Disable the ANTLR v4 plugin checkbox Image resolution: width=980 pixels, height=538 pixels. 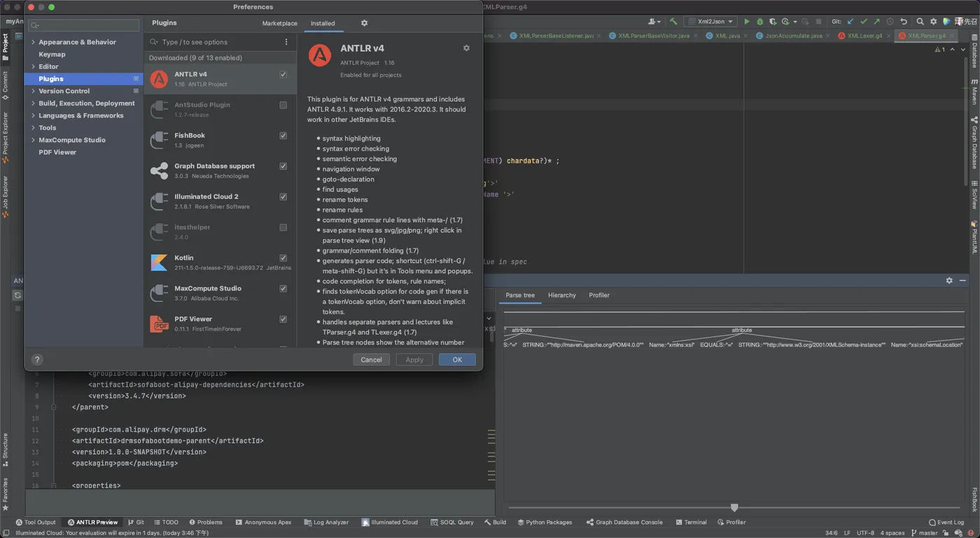pyautogui.click(x=283, y=74)
